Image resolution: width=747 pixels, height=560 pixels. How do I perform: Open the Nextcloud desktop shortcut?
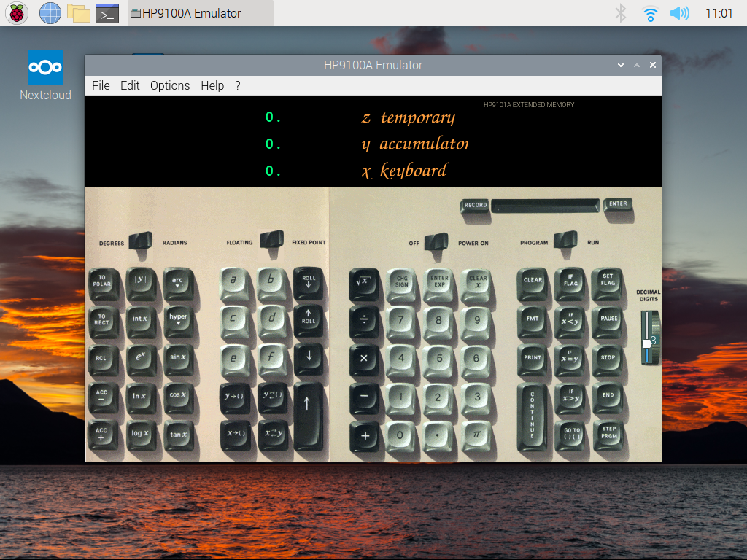tap(45, 75)
